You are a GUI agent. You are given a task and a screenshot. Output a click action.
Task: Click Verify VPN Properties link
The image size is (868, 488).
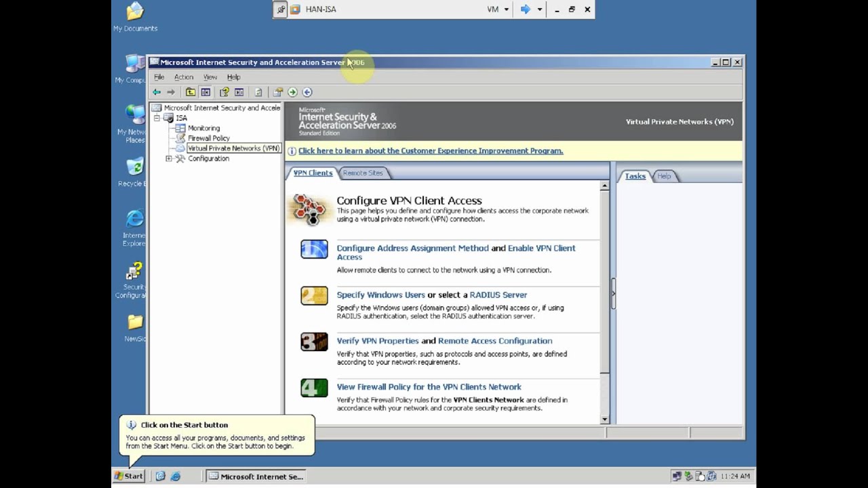pyautogui.click(x=378, y=341)
